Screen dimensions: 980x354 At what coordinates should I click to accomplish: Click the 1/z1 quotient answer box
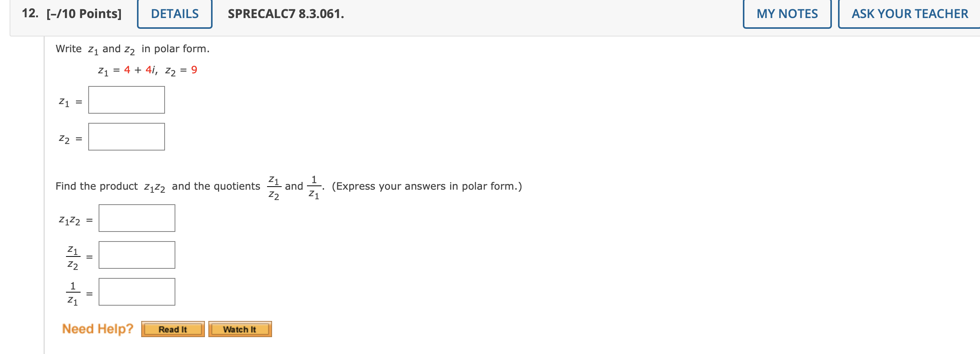[x=137, y=292]
